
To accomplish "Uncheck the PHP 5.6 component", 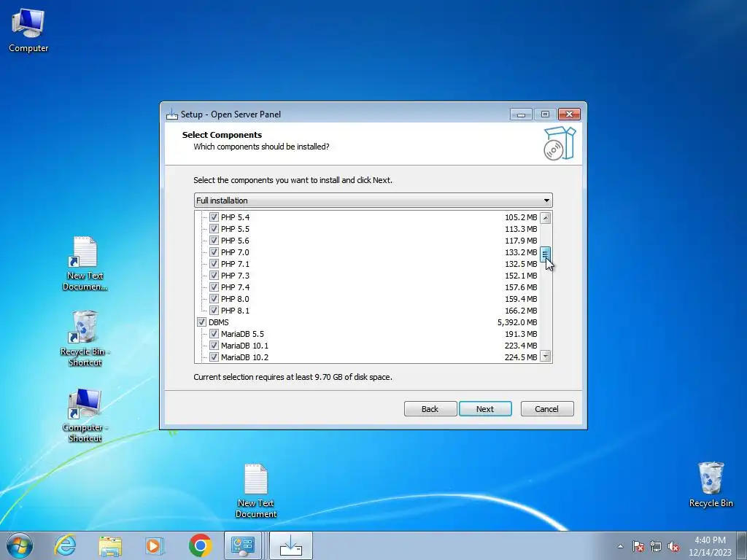I will (214, 241).
